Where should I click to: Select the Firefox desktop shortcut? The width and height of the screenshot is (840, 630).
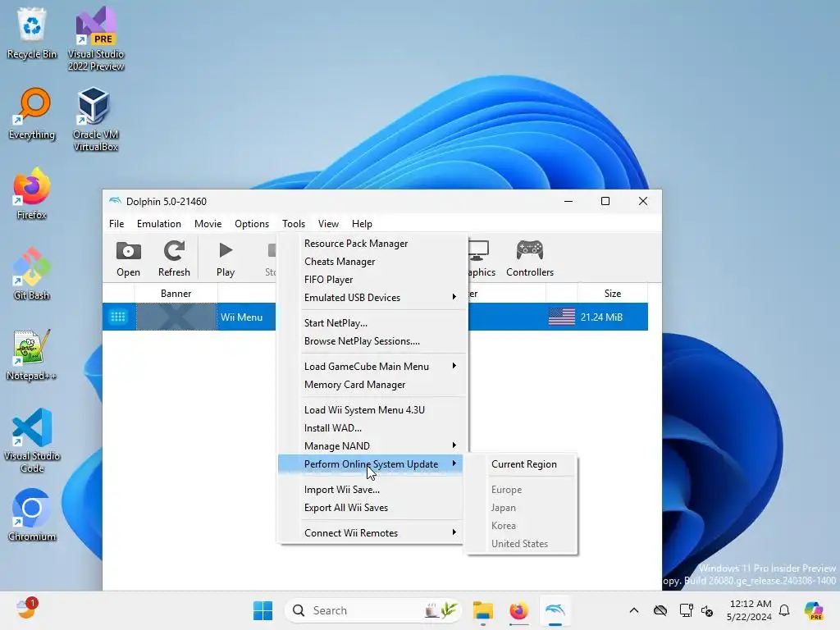coord(32,194)
